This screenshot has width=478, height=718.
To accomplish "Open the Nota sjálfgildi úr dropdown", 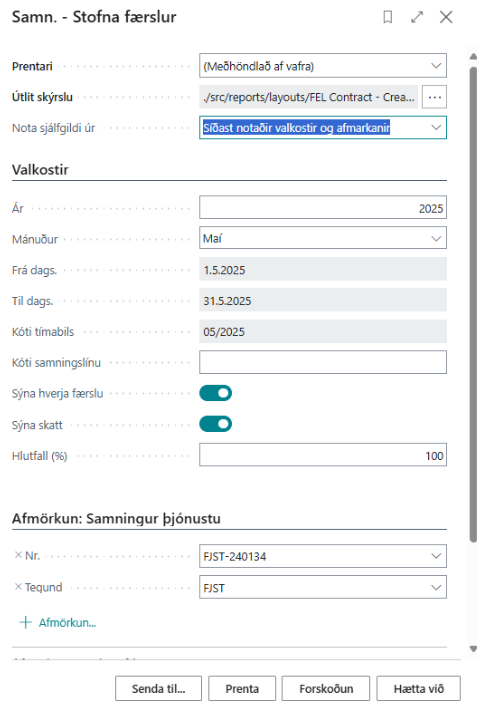I will click(323, 128).
